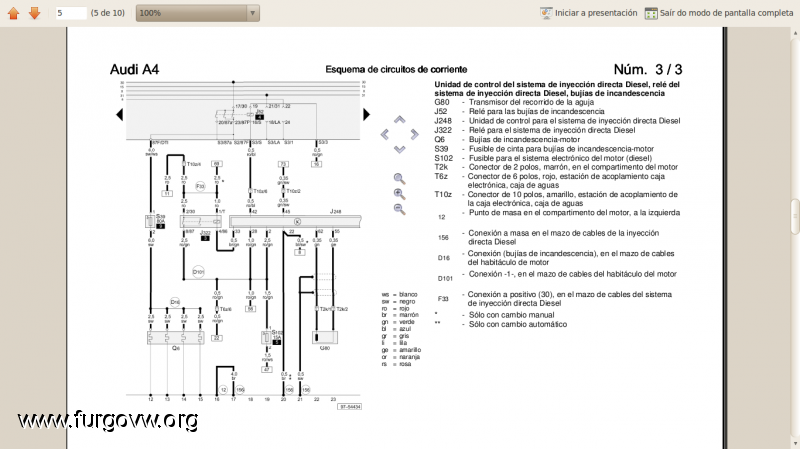Click the 'G80' legend entry
800x449 pixels.
pos(514,102)
